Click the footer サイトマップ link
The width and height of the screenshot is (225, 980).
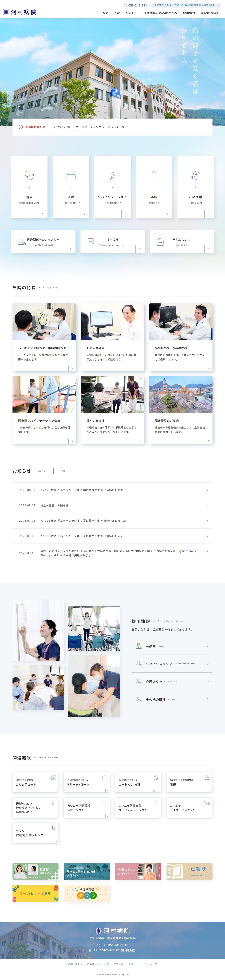[150, 964]
